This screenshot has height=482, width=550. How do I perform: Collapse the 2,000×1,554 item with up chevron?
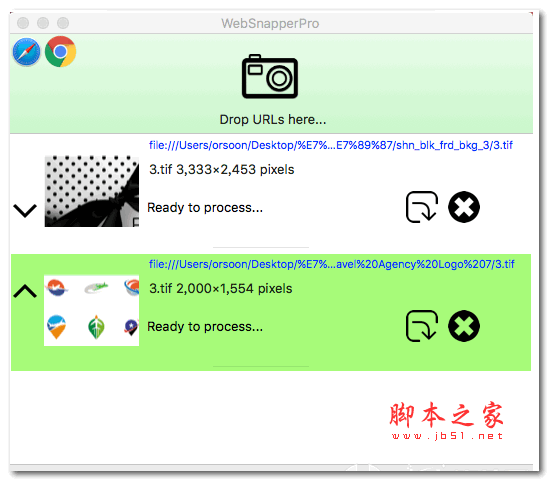(25, 291)
